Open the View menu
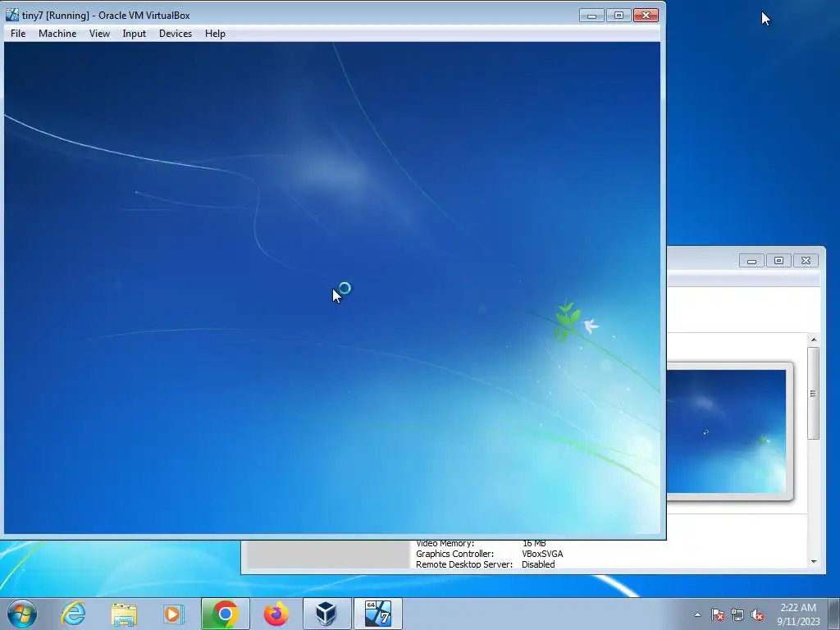The height and width of the screenshot is (630, 840). pos(99,33)
